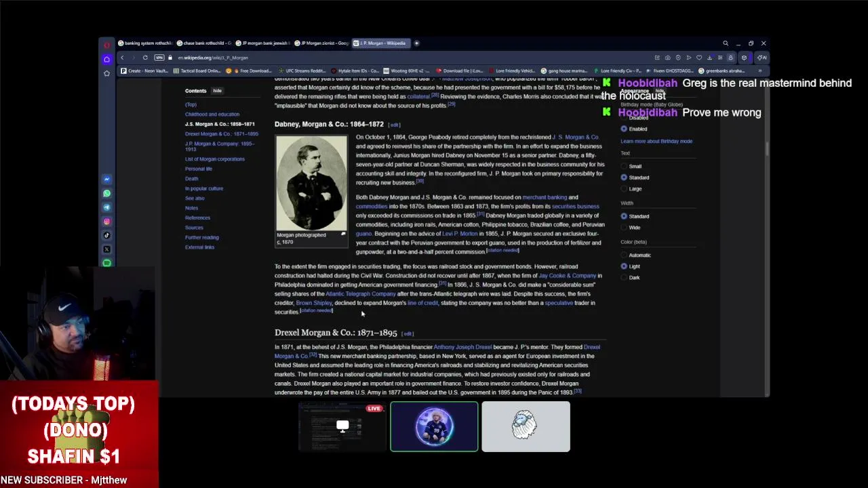Jump to (Top) in contents

pyautogui.click(x=191, y=104)
